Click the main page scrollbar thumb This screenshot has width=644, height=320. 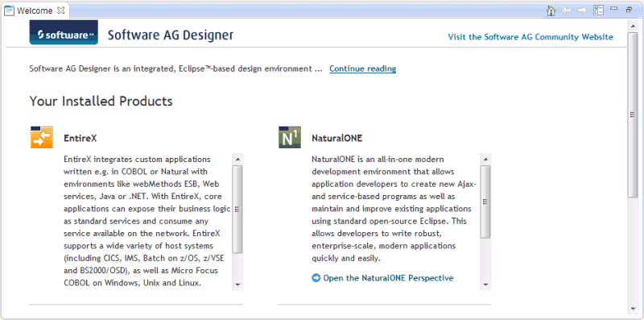click(x=633, y=115)
